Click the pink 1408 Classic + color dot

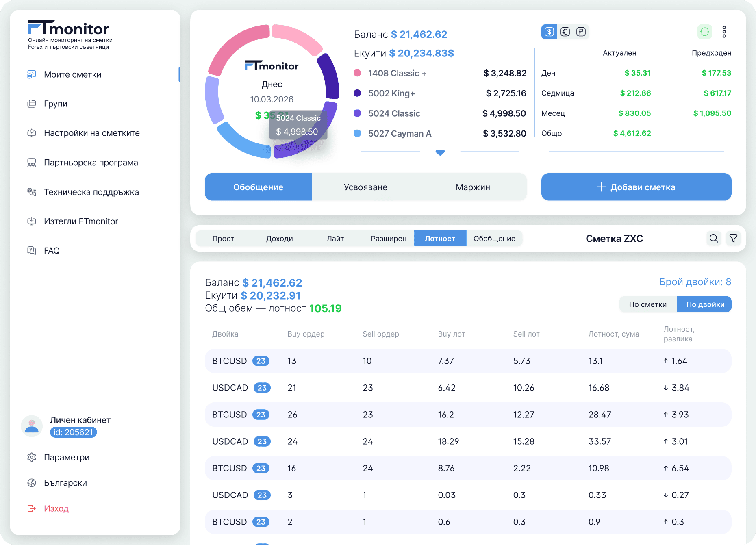click(357, 73)
